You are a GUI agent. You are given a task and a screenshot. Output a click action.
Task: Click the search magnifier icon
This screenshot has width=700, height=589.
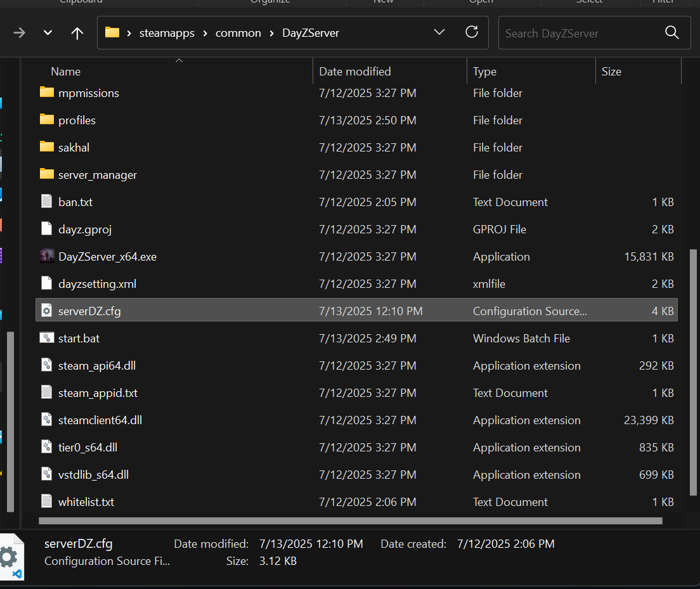(671, 32)
